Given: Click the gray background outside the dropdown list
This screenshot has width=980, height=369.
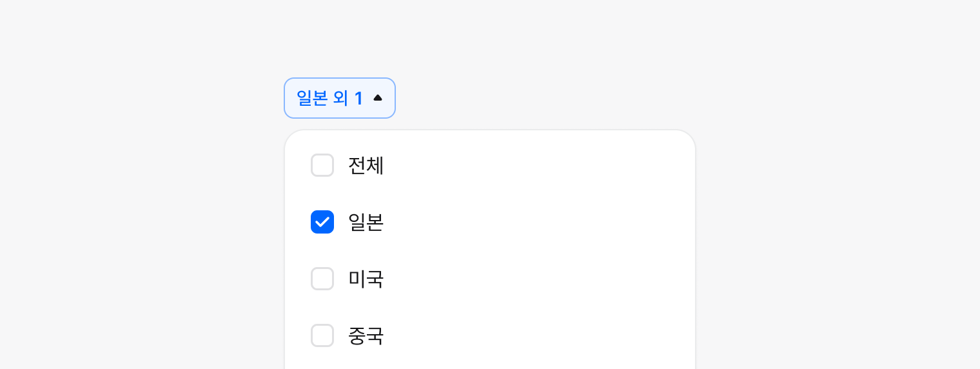Looking at the screenshot, I should tap(838, 194).
